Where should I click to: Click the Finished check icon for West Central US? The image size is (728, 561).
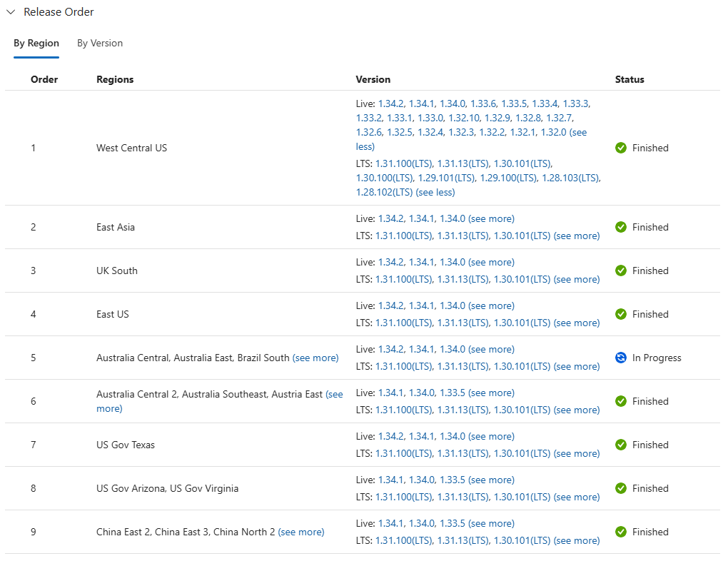click(621, 148)
